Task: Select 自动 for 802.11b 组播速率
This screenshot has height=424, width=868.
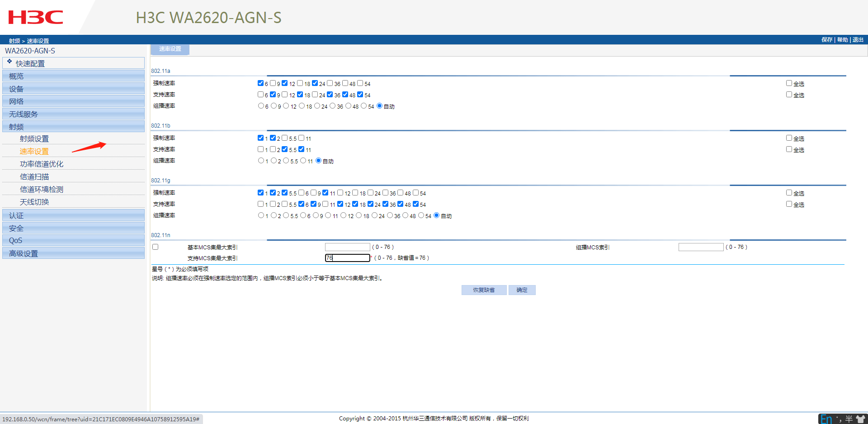Action: point(319,161)
